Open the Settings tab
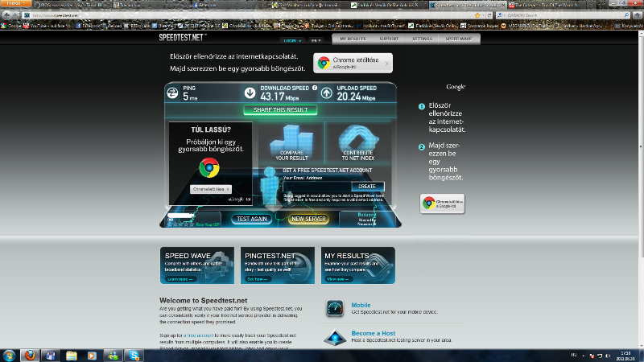Image resolution: width=644 pixels, height=362 pixels. 422,39
